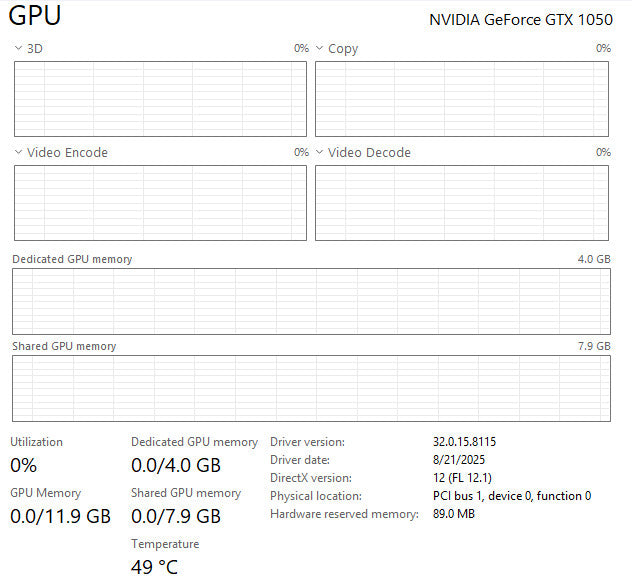
Task: Click the 49 °C temperature reading
Action: point(154,567)
